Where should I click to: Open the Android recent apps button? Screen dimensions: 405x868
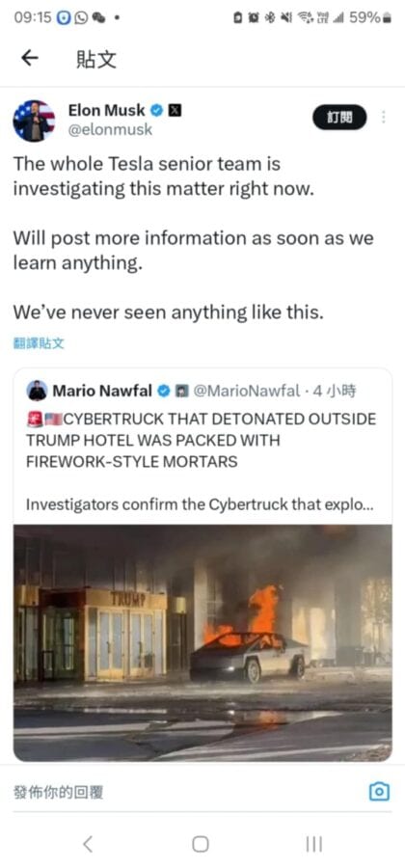[x=313, y=844]
